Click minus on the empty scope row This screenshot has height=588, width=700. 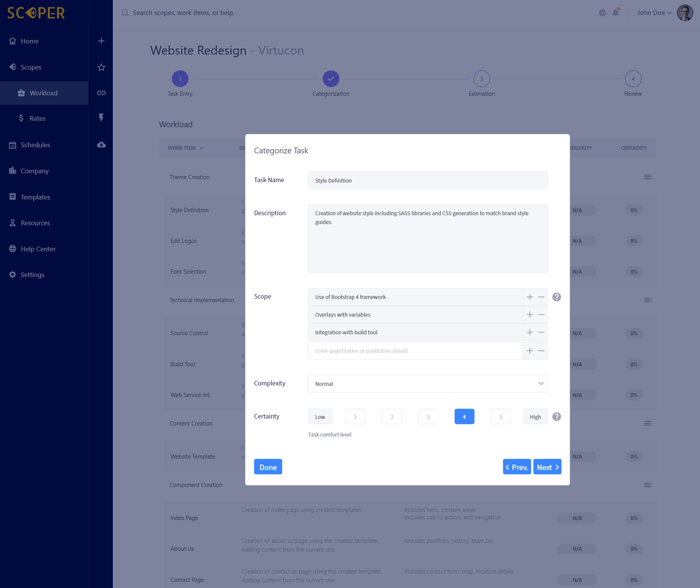pos(541,350)
